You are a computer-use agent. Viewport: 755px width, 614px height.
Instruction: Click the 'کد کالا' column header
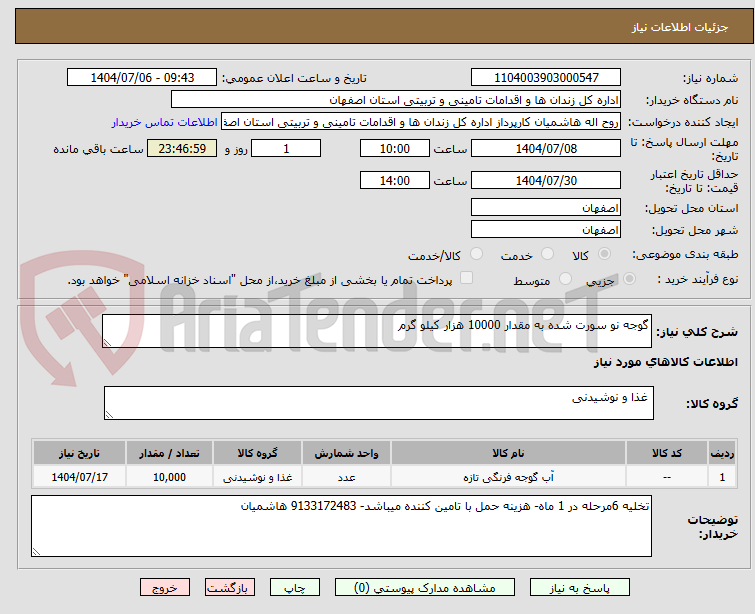(x=666, y=453)
